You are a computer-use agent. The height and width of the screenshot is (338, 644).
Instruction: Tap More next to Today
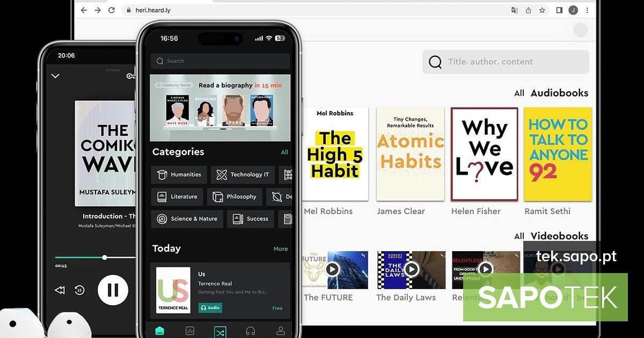281,249
